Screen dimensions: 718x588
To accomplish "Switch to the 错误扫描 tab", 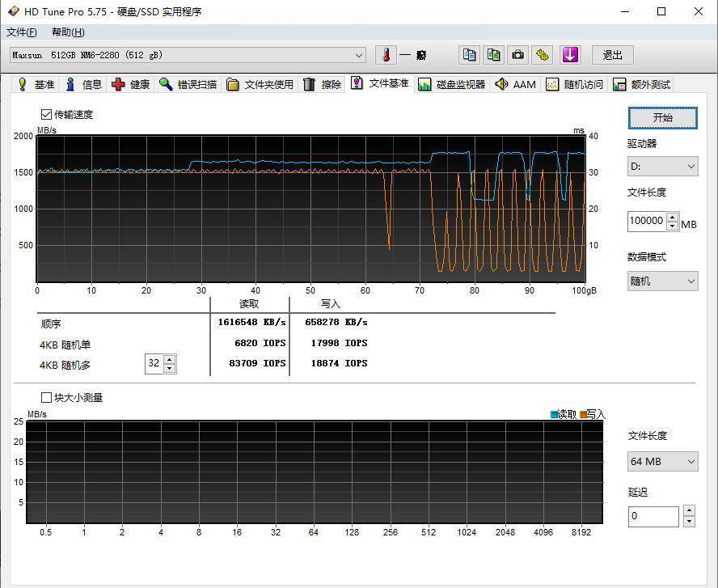I will click(x=188, y=84).
